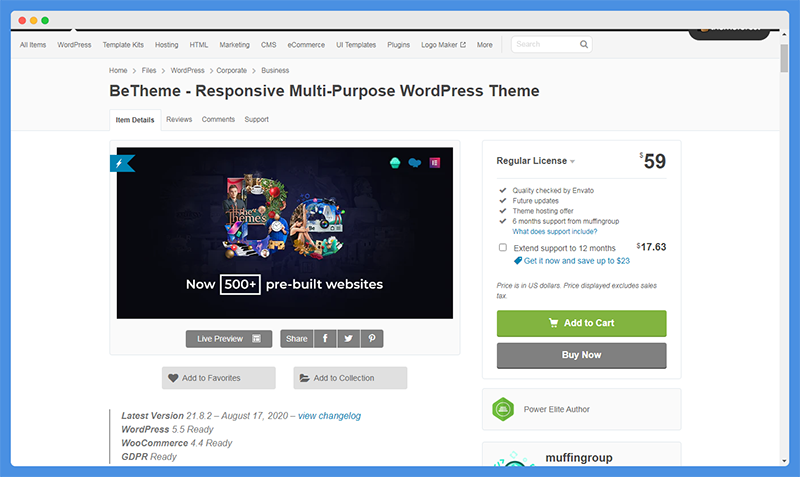The height and width of the screenshot is (477, 800).
Task: Click the pink Elementor icon on preview
Action: pos(435,163)
